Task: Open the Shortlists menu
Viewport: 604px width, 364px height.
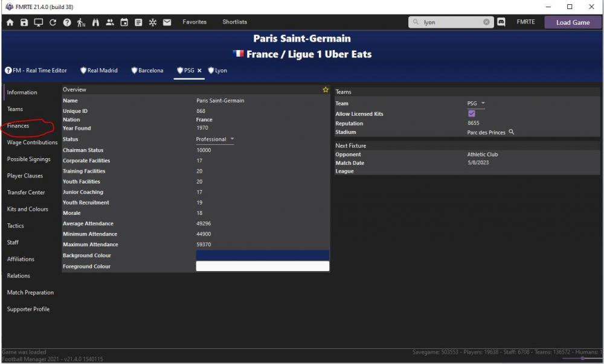Action: (234, 22)
